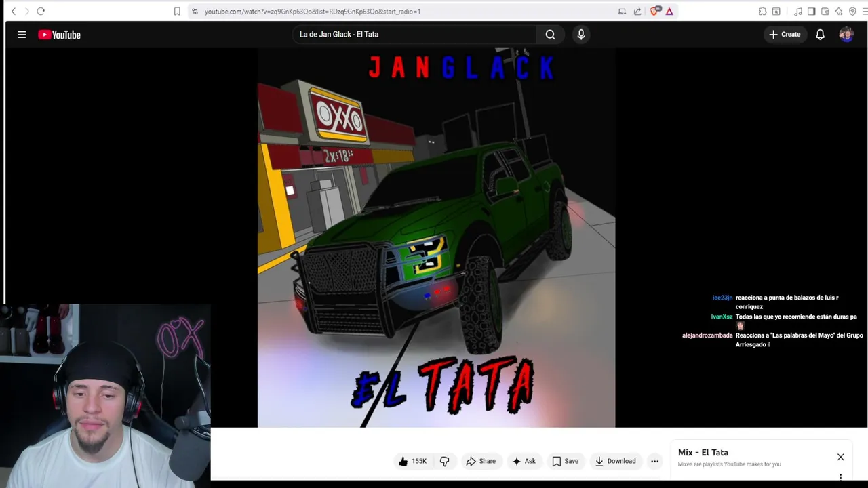Open the notifications bell
The width and height of the screenshot is (868, 488).
coord(821,35)
